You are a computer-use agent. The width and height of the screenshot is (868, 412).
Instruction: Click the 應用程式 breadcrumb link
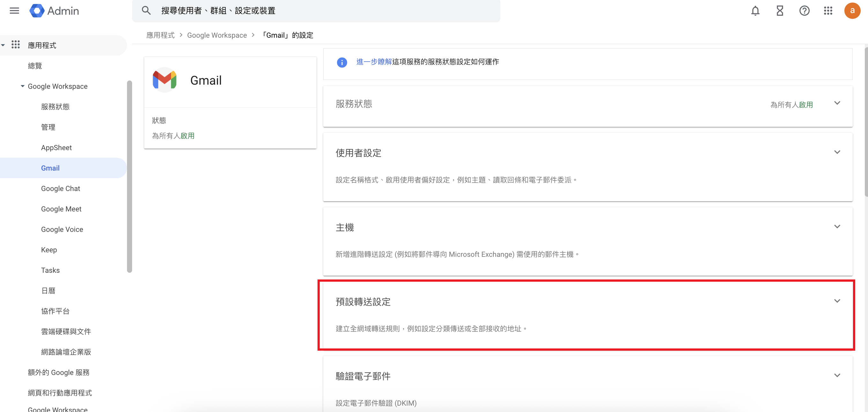tap(161, 35)
